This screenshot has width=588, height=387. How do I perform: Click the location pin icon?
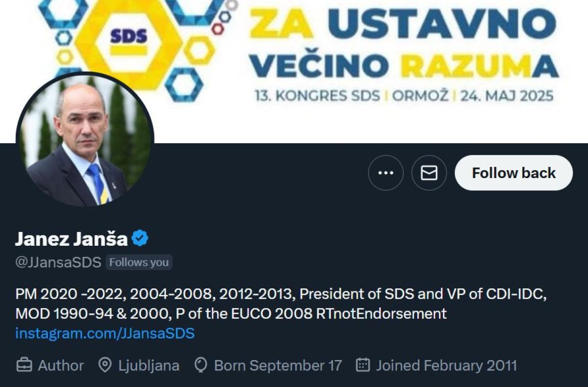point(105,365)
